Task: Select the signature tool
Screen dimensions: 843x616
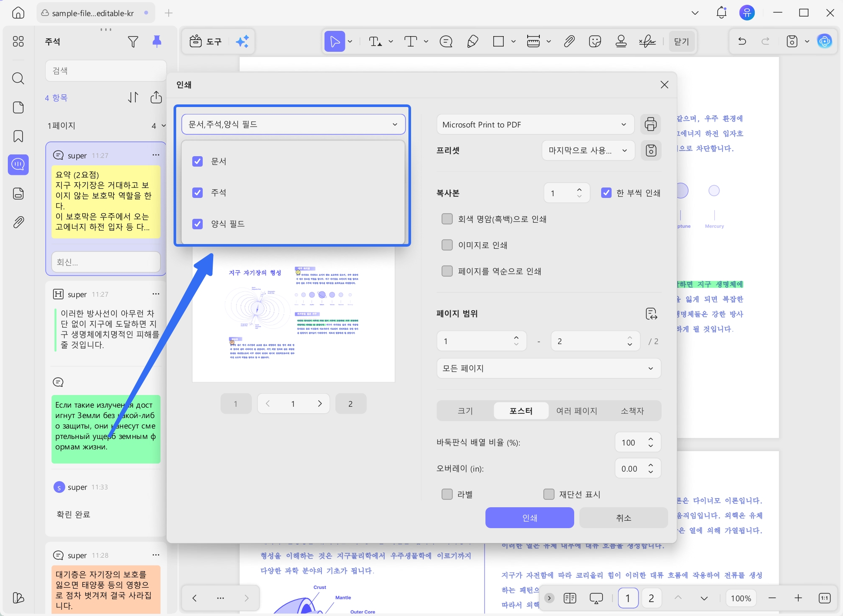Action: [647, 41]
